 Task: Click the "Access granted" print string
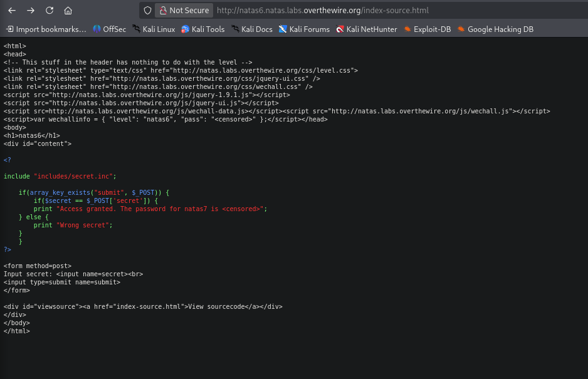[160, 209]
